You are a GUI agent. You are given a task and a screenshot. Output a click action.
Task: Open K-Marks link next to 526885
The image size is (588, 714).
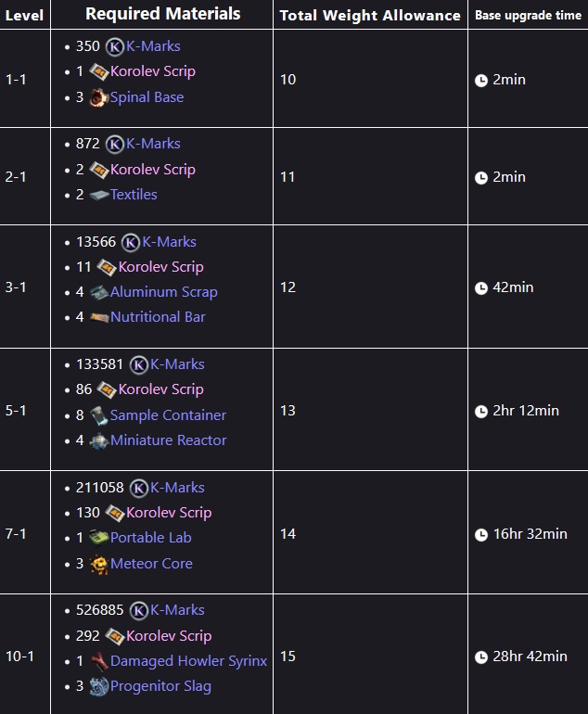[177, 610]
